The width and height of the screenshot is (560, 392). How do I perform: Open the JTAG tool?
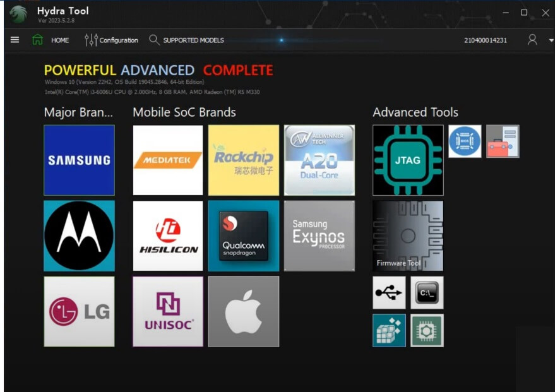click(x=407, y=159)
